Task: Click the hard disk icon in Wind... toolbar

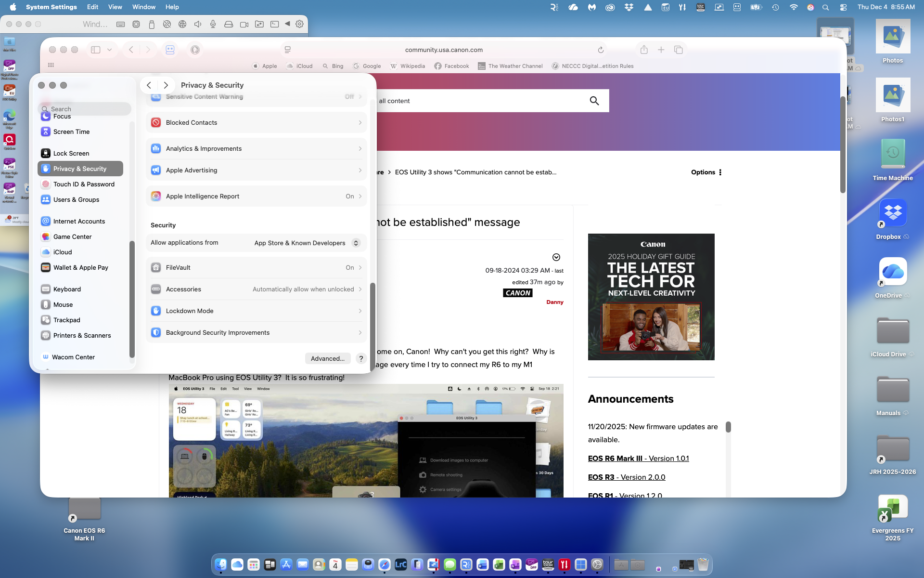Action: click(229, 24)
